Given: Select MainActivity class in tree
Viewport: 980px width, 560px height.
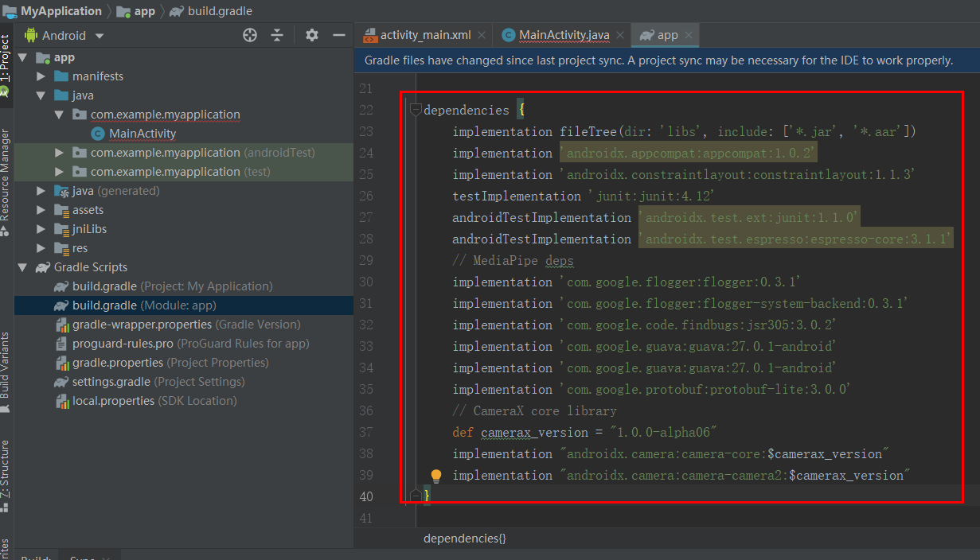Looking at the screenshot, I should click(143, 134).
